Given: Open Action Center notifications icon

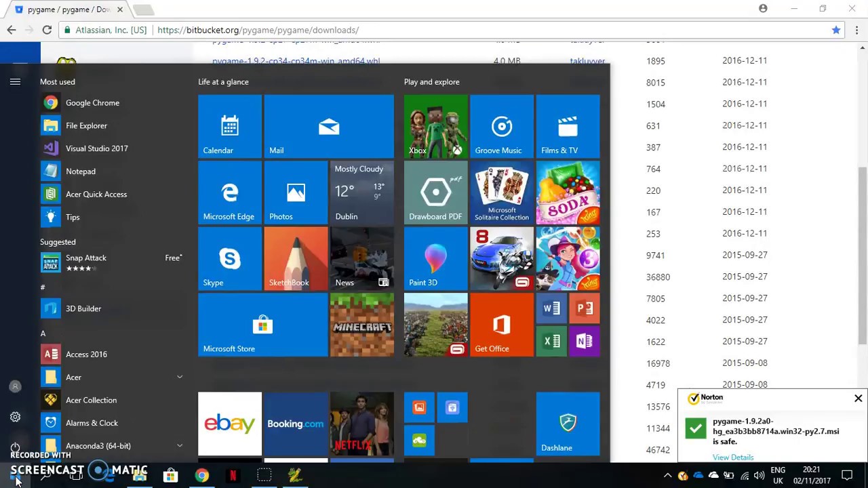Looking at the screenshot, I should tap(847, 475).
